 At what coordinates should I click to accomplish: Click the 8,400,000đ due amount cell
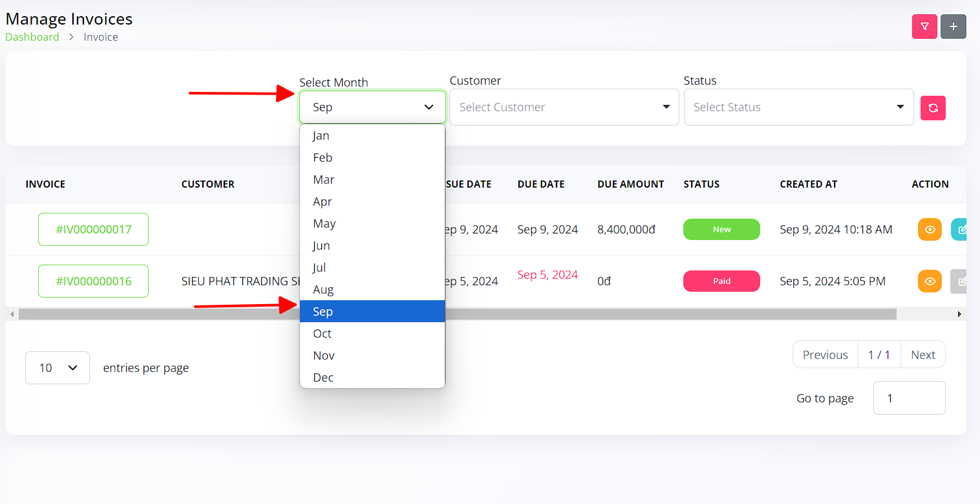click(x=626, y=230)
